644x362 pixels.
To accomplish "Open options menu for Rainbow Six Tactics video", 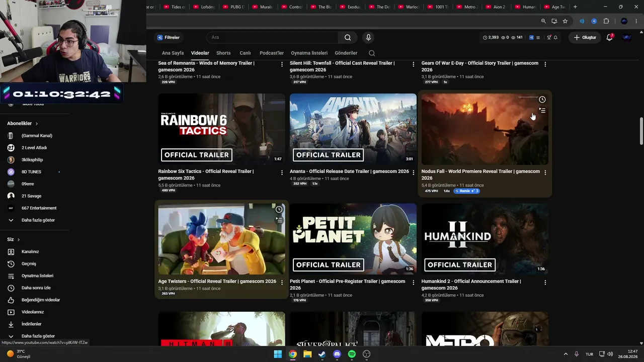I will pos(282,172).
